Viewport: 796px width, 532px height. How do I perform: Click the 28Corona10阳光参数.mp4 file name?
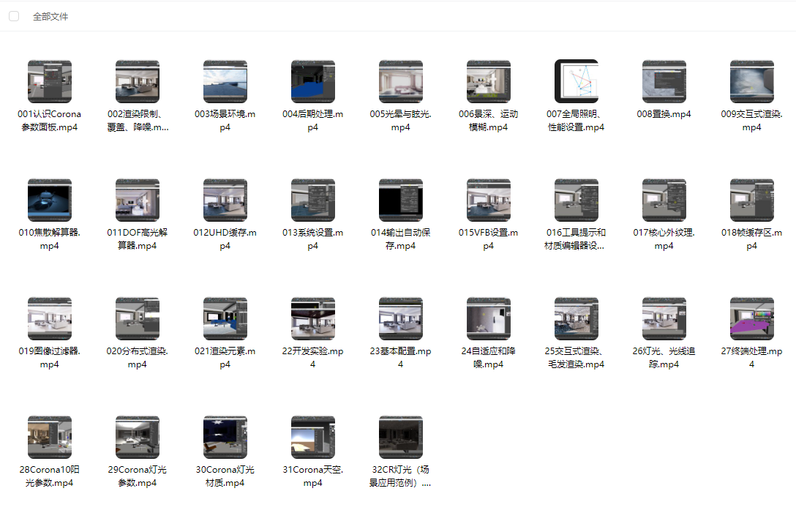click(x=50, y=476)
